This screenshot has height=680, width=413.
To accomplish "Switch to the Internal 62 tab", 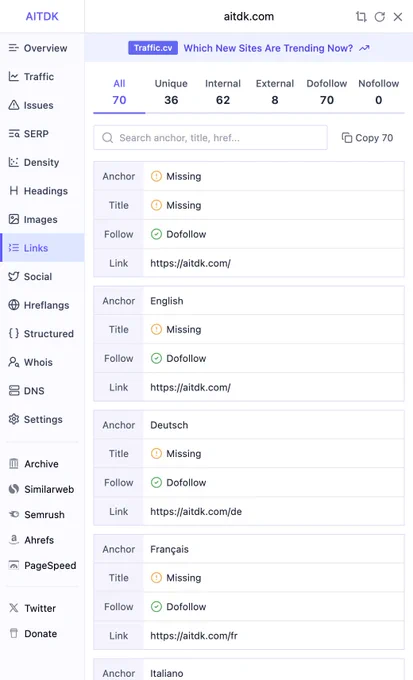I will (x=223, y=92).
